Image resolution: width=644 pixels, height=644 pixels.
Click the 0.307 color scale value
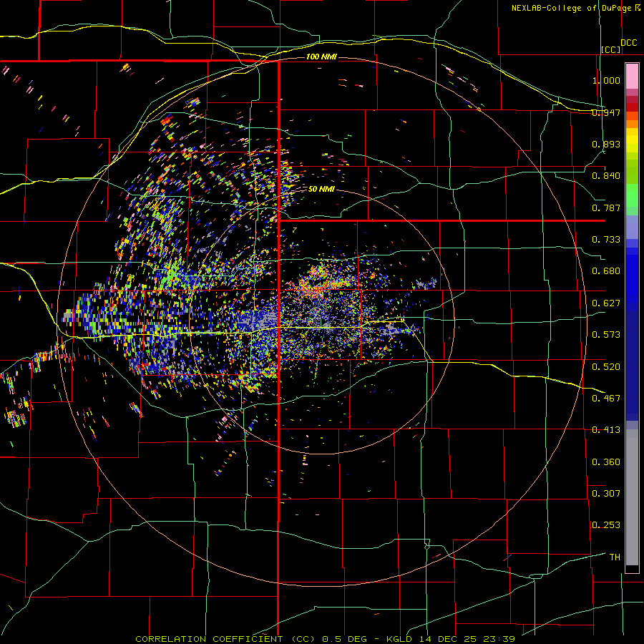tap(606, 494)
